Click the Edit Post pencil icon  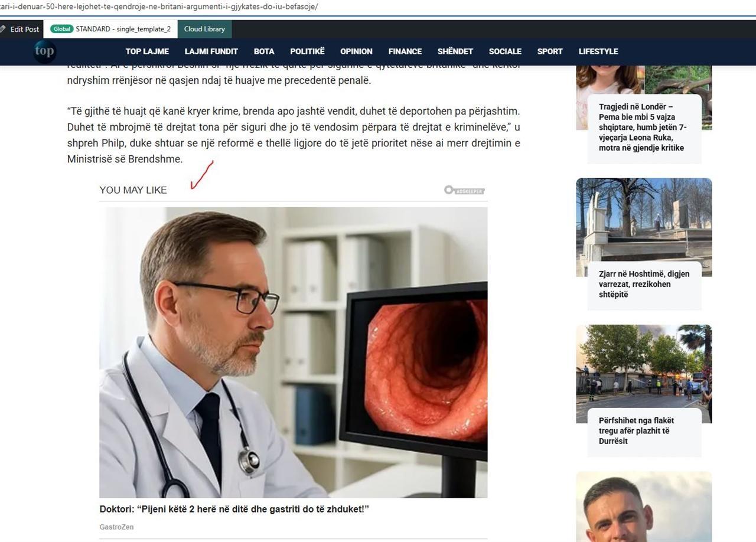click(x=3, y=29)
